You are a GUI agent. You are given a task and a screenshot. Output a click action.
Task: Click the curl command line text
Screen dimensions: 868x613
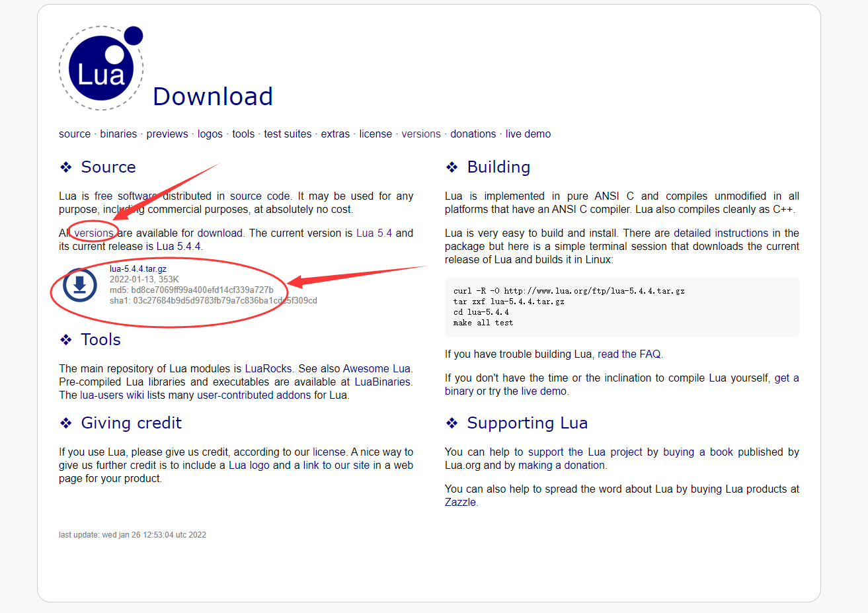pos(569,290)
